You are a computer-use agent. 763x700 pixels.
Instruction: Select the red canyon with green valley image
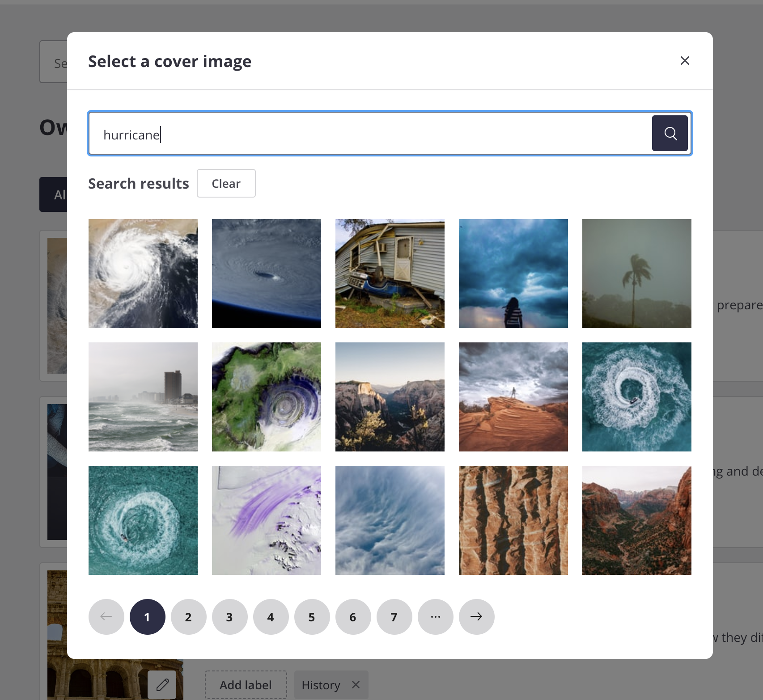point(637,520)
